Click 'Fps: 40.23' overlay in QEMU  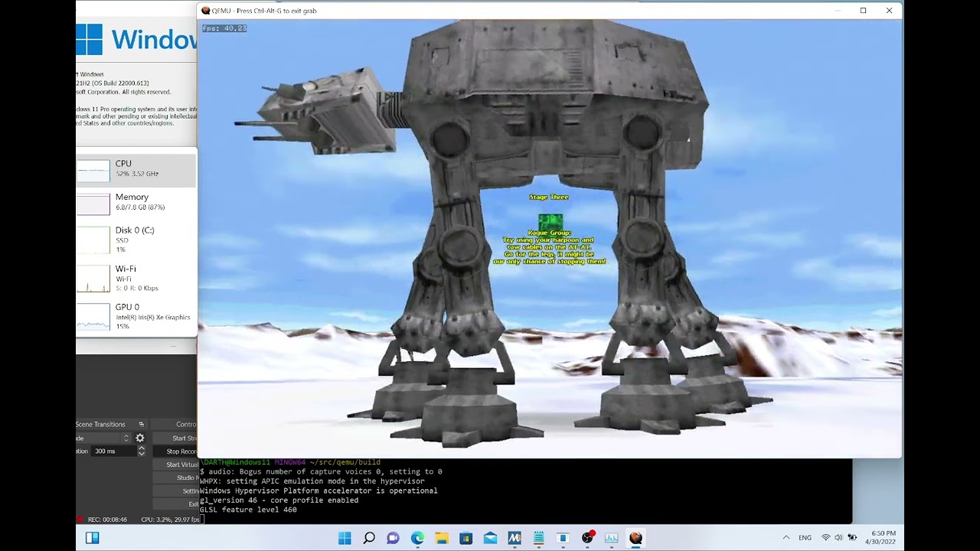click(224, 28)
